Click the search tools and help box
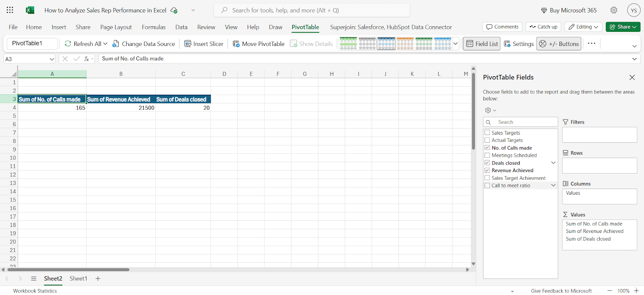Screen dimensions: 644x295 click(x=312, y=10)
